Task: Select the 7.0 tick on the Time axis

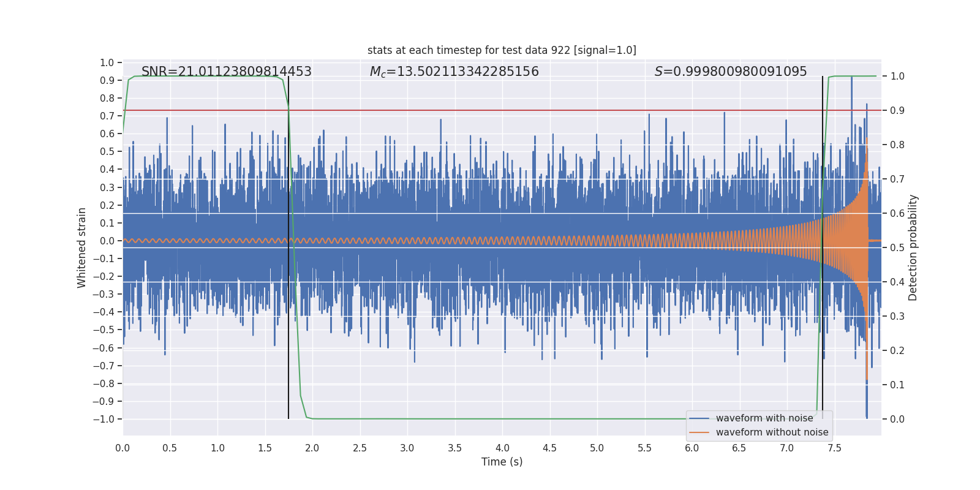Action: point(787,448)
